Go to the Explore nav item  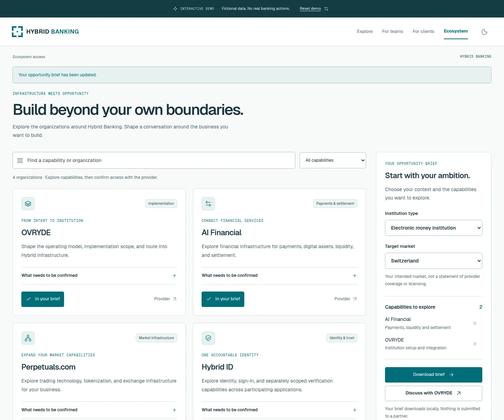(365, 31)
